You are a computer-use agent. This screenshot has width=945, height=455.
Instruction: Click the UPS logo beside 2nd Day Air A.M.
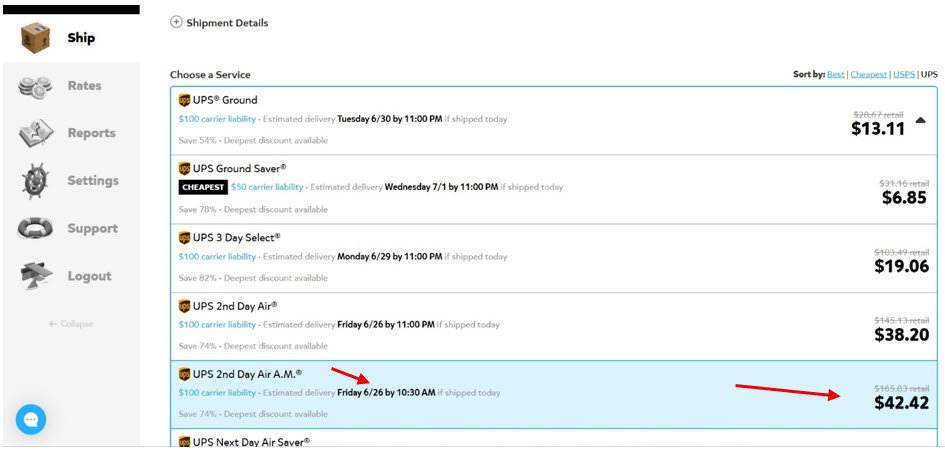pos(184,375)
